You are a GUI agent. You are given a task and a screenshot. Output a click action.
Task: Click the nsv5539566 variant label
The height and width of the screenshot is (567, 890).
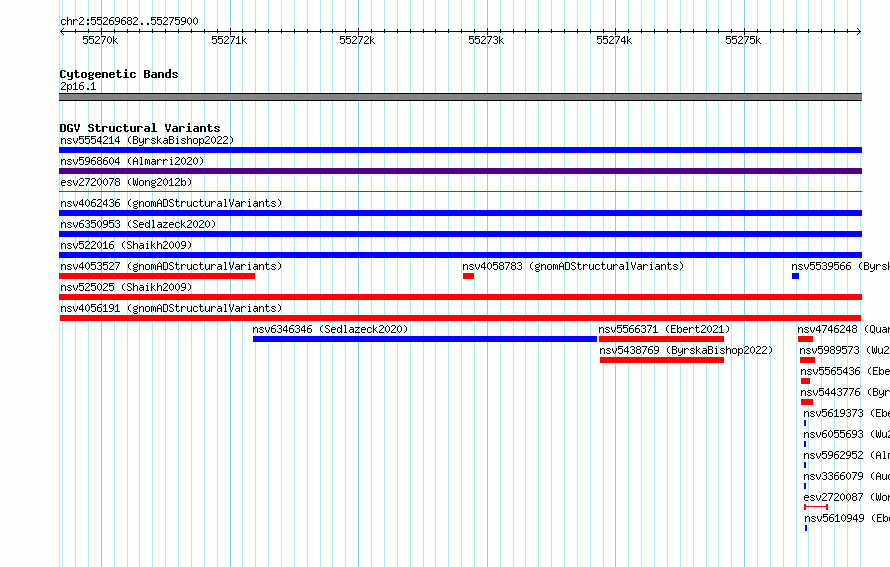[x=841, y=266]
